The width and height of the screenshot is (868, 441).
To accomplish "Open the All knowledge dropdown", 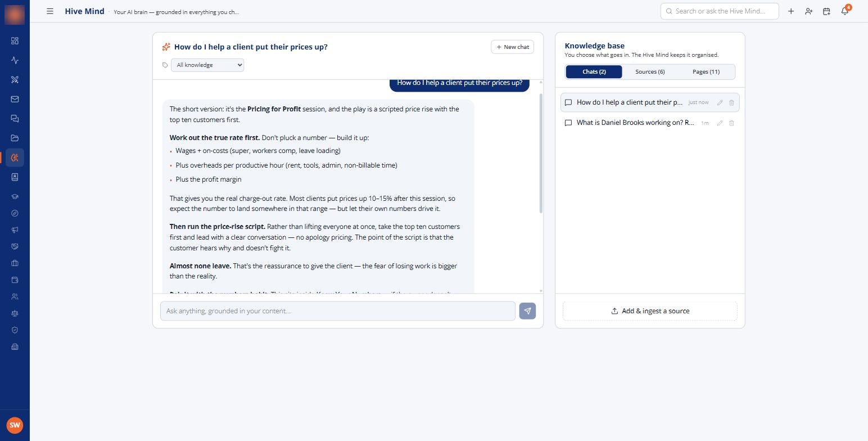I will coord(207,65).
